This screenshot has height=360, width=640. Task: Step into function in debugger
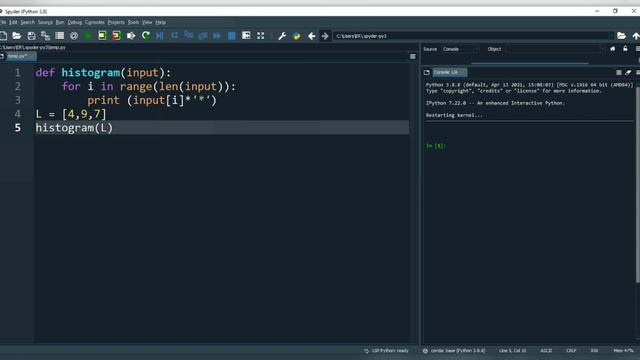coord(189,36)
